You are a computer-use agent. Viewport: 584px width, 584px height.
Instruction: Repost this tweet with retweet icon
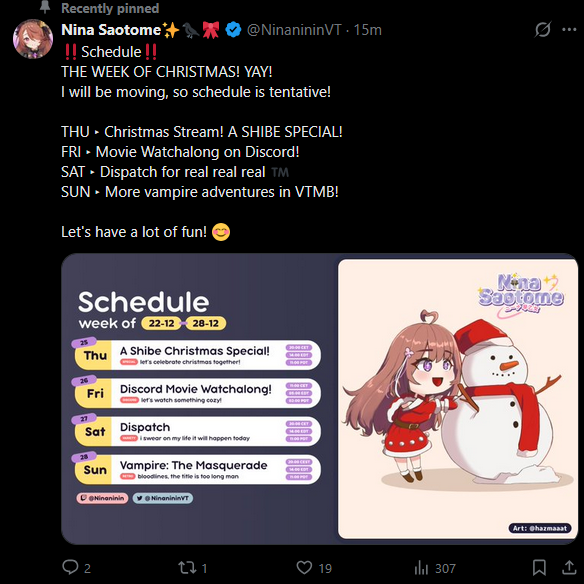[x=187, y=568]
